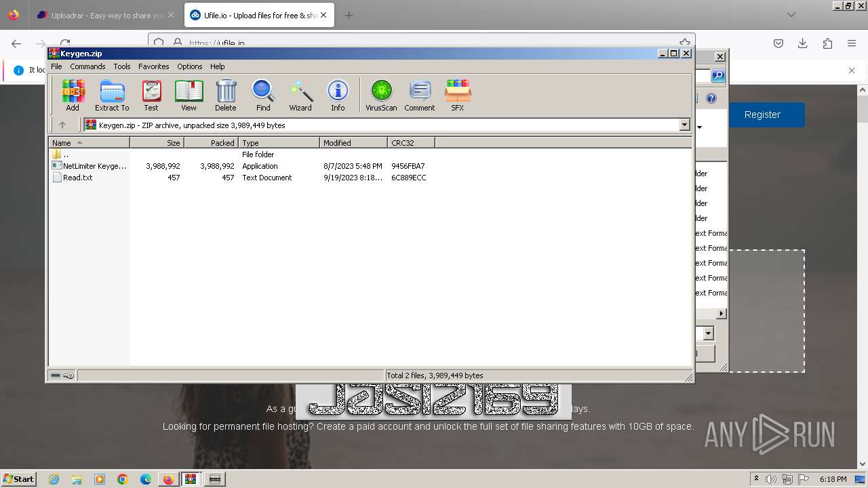Go up one folder level arrow
This screenshot has height=488, width=868.
62,125
